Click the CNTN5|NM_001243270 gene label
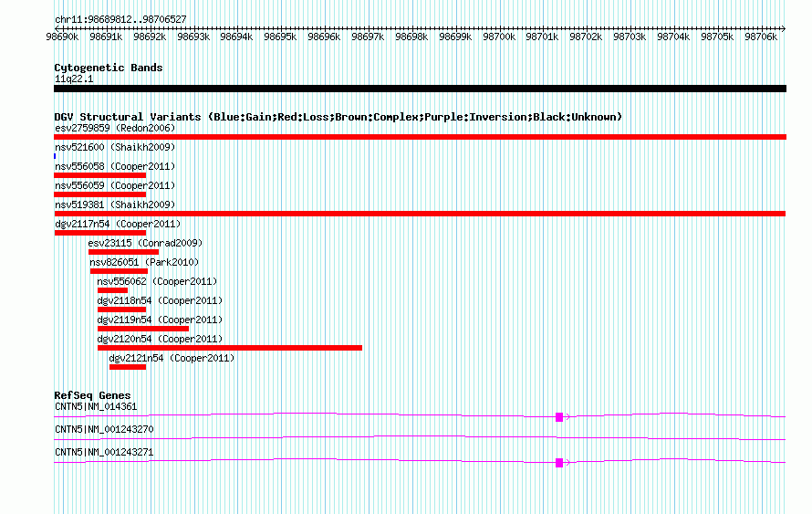812x514 pixels. (x=104, y=429)
